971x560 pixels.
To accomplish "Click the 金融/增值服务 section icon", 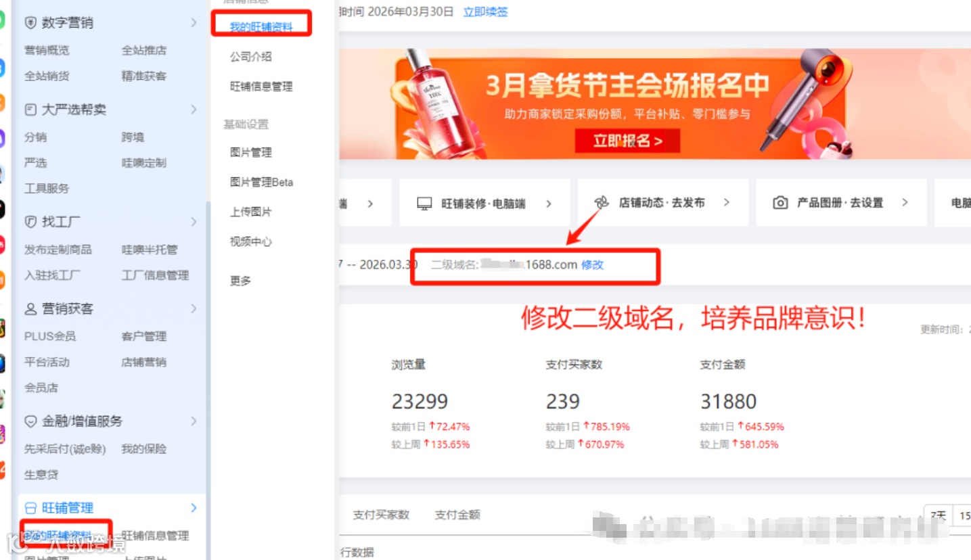I will point(30,421).
